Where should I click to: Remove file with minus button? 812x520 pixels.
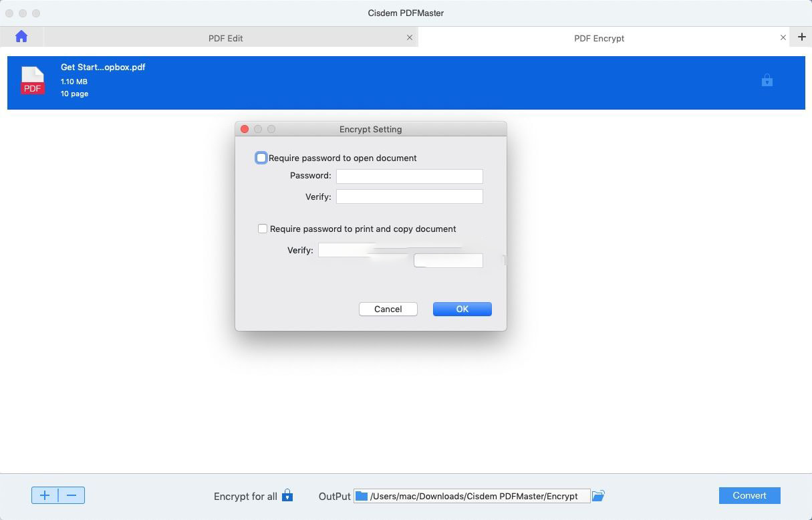(72, 495)
